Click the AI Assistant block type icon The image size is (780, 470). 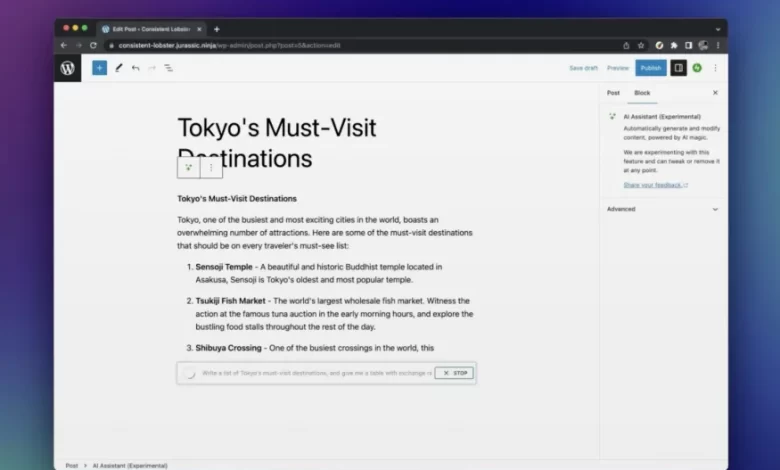tap(189, 168)
